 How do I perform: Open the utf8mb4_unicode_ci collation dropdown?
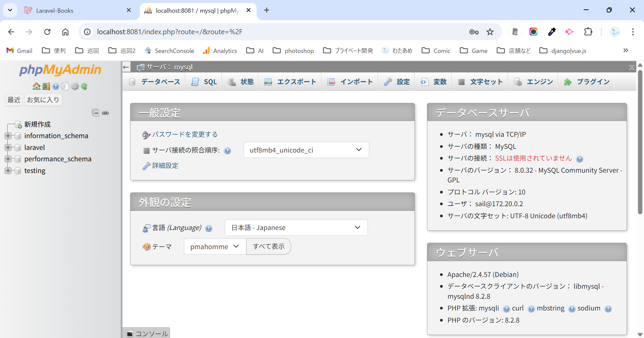pyautogui.click(x=306, y=150)
